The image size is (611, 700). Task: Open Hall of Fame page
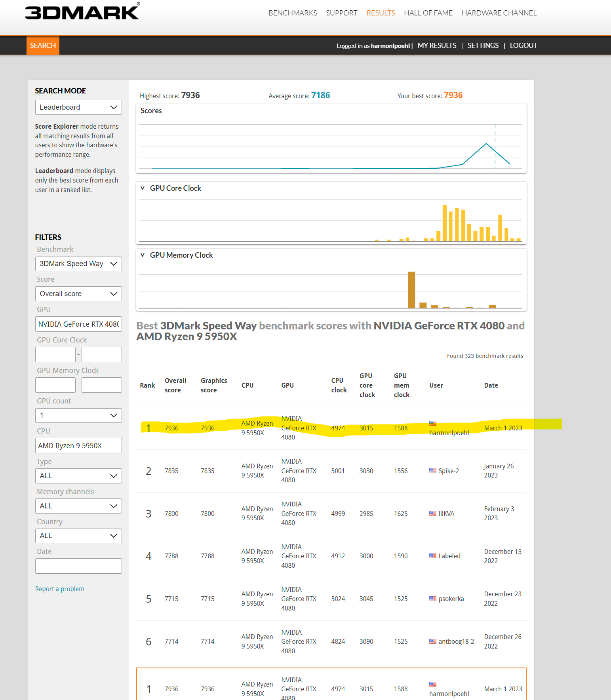[428, 13]
